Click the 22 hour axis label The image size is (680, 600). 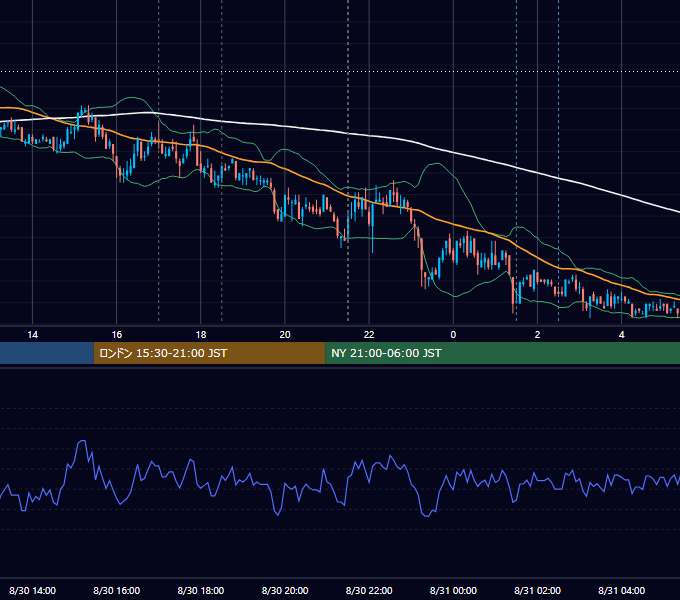pyautogui.click(x=369, y=335)
